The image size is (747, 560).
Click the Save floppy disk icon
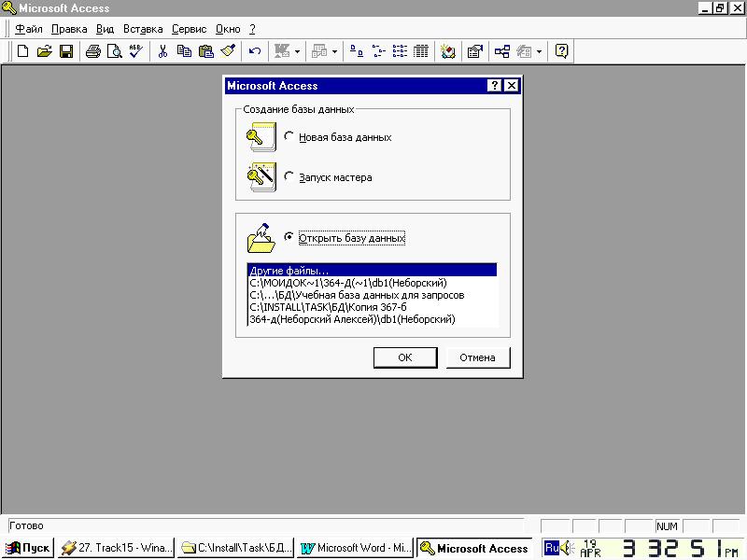tap(65, 51)
